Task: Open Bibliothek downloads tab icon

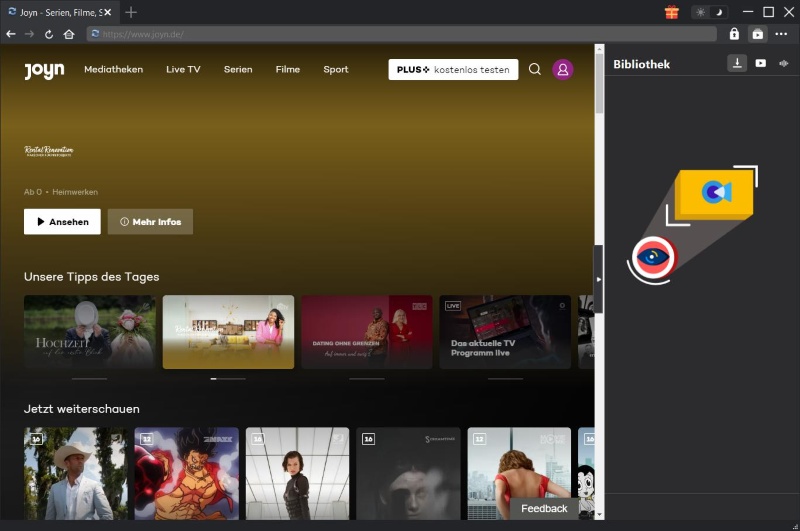Action: [737, 63]
